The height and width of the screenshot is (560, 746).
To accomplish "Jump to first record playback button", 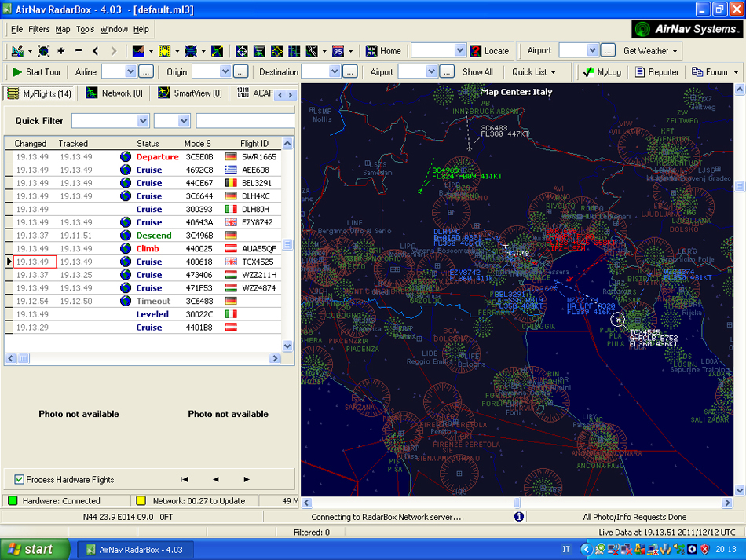I will click(184, 479).
